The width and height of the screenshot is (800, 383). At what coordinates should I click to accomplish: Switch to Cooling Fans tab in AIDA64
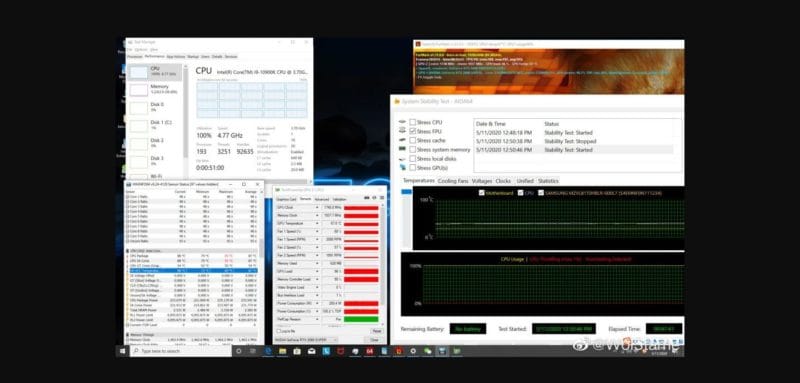point(453,181)
